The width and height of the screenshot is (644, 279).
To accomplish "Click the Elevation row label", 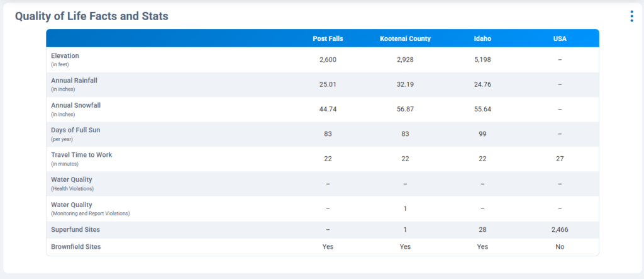I will coord(65,56).
